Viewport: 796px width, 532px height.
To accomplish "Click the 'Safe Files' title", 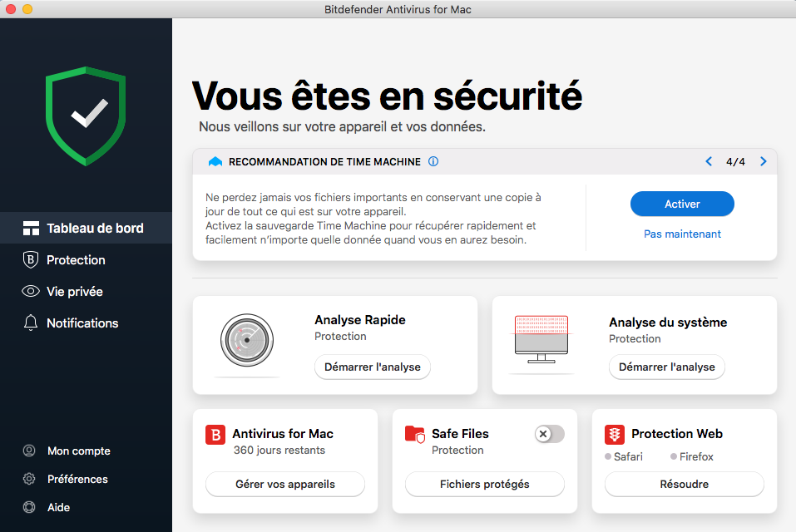I will pos(460,434).
